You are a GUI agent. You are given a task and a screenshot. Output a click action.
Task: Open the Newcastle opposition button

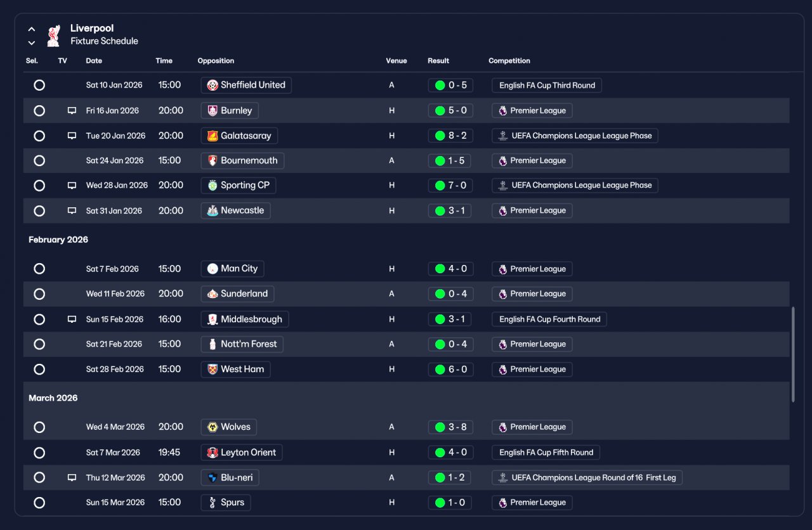pyautogui.click(x=235, y=210)
